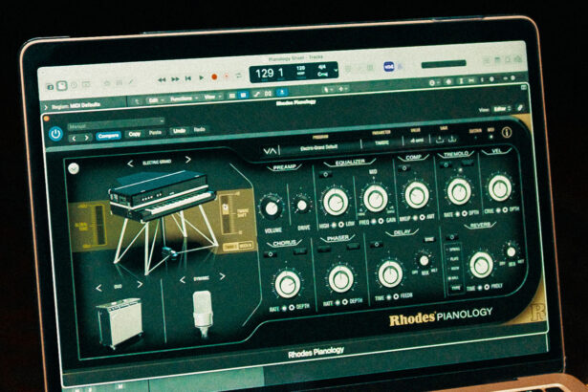
Task: Click the Compare button
Action: pyautogui.click(x=109, y=136)
